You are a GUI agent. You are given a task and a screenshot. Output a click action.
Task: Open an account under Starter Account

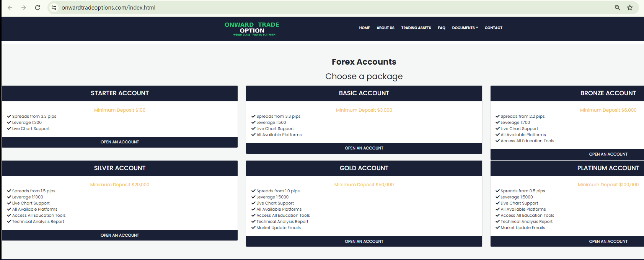tap(120, 142)
